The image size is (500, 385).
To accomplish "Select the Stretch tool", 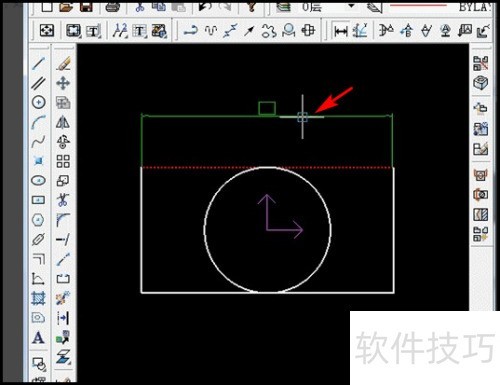I will [x=63, y=278].
